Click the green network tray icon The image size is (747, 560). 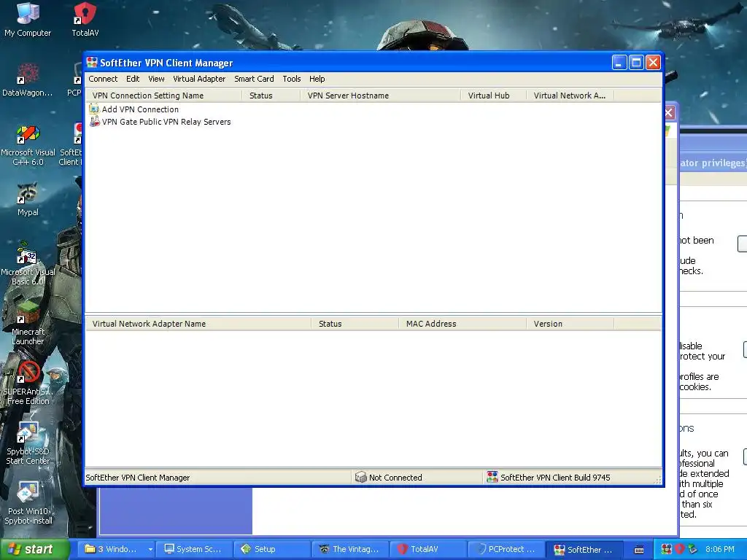(x=692, y=549)
